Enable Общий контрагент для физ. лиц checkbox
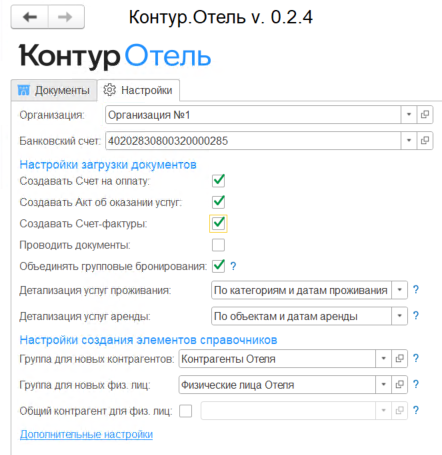Image resolution: width=442 pixels, height=455 pixels. [x=185, y=411]
